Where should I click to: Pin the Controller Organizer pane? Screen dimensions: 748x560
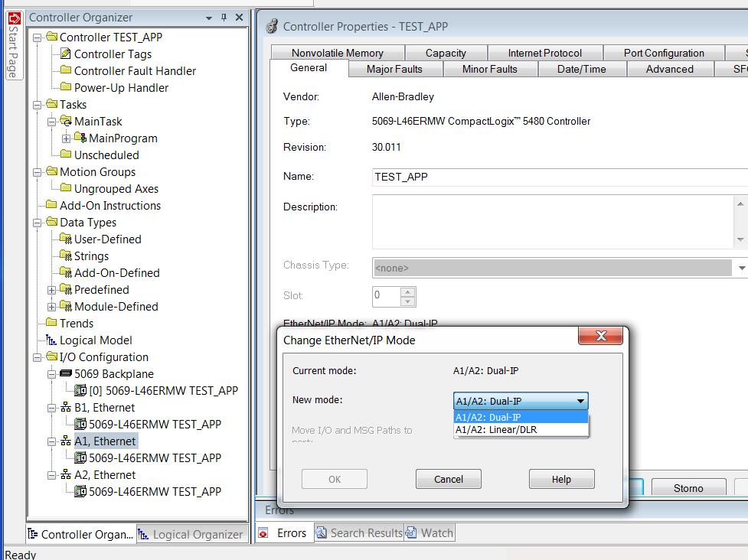click(224, 18)
